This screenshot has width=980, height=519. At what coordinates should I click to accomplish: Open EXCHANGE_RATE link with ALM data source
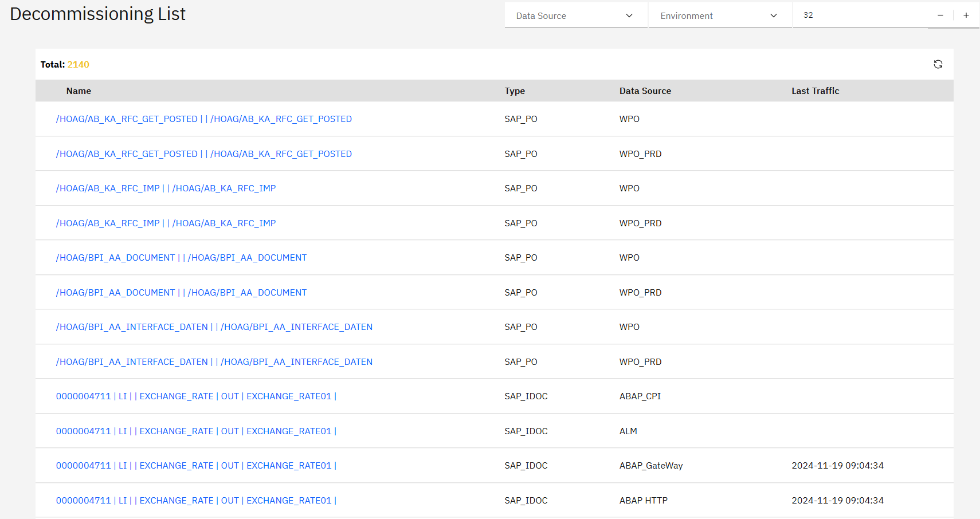coord(196,431)
